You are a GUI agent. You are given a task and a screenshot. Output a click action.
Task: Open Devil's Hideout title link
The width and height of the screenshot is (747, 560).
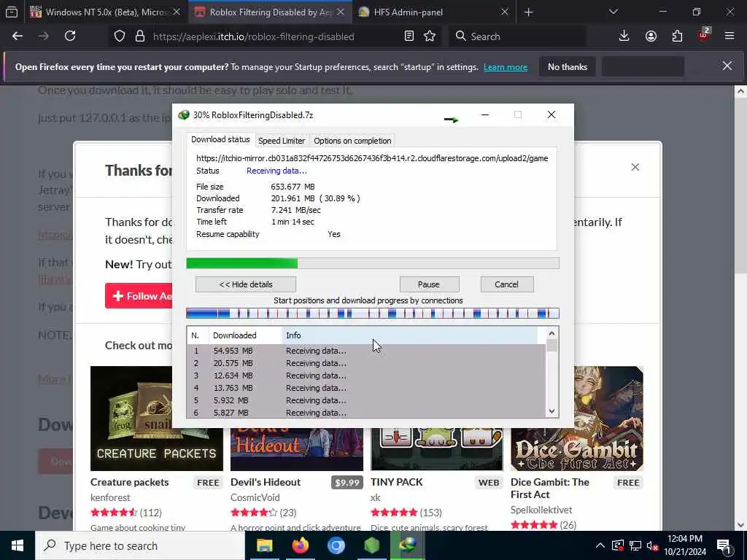[x=266, y=483]
